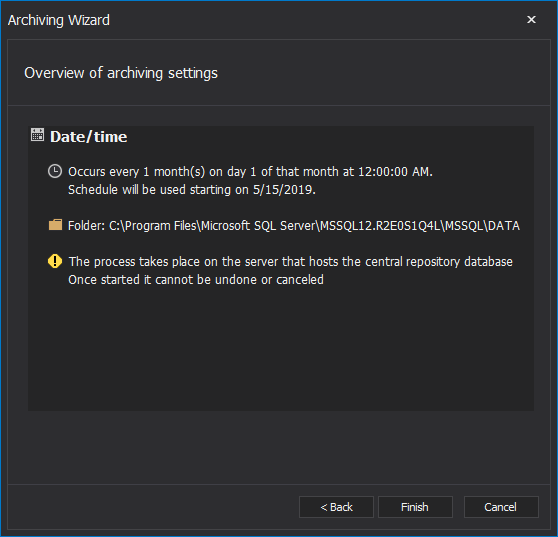Click the 12:00:00 AM time text
The height and width of the screenshot is (537, 558).
pyautogui.click(x=395, y=172)
